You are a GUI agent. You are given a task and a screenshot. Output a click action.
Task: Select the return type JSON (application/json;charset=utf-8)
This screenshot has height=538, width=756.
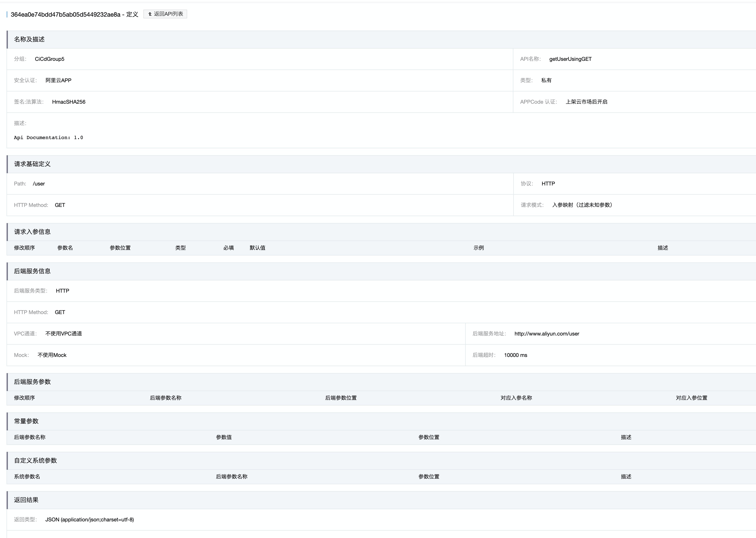(x=90, y=519)
